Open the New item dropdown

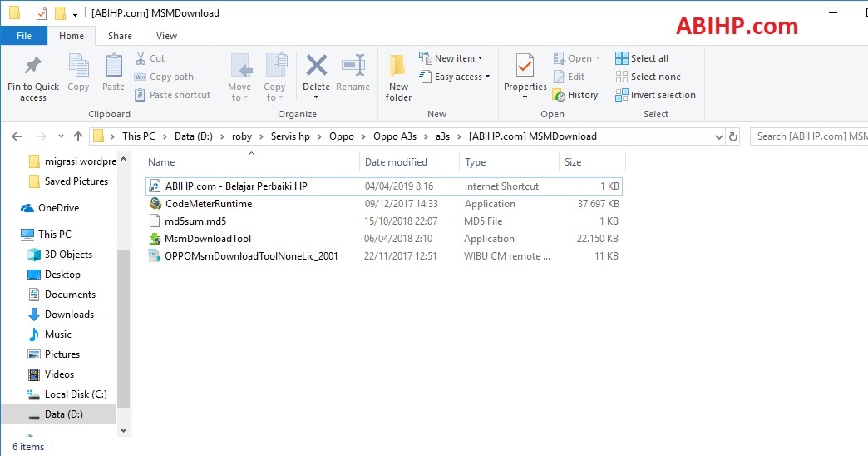pyautogui.click(x=451, y=58)
